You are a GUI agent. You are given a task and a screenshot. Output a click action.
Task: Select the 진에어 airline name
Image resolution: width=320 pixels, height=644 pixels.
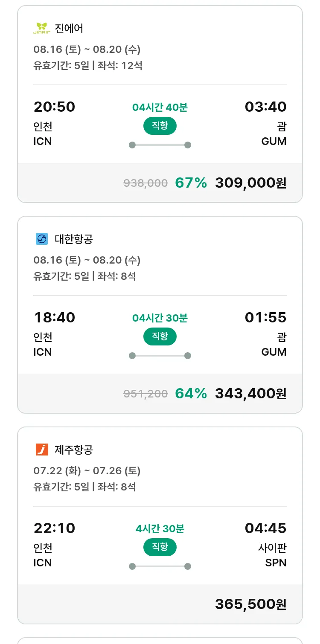point(69,29)
